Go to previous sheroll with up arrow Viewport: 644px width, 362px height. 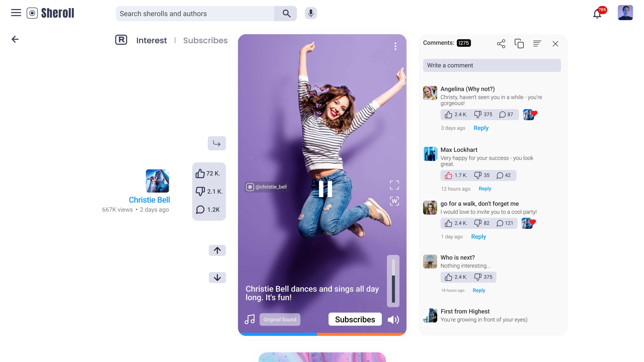click(217, 250)
